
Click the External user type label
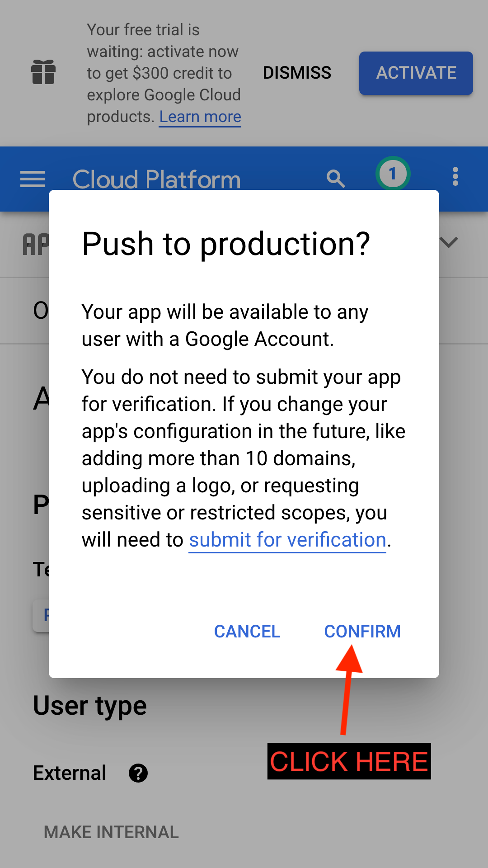click(x=70, y=773)
